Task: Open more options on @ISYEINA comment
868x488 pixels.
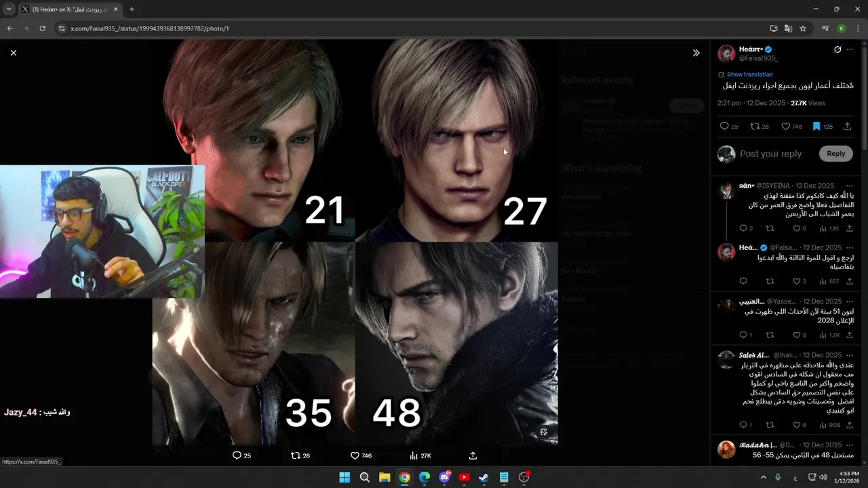Action: [x=850, y=186]
